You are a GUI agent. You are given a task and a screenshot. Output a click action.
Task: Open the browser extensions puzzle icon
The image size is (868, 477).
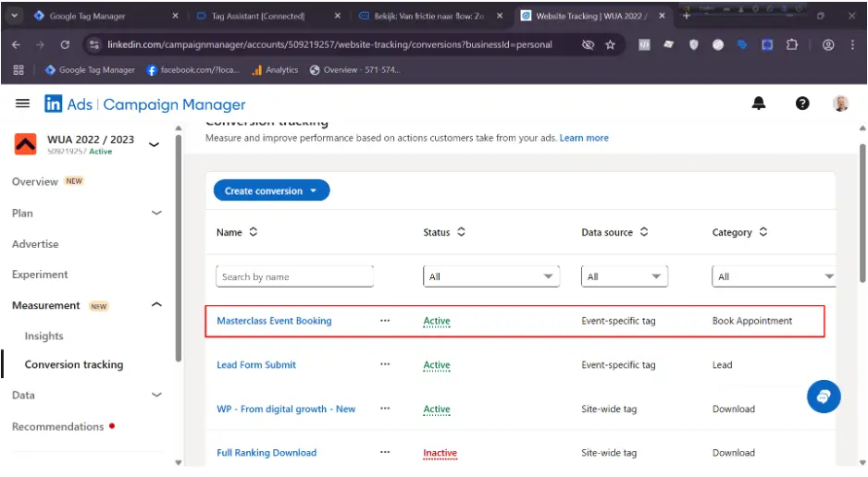point(791,44)
